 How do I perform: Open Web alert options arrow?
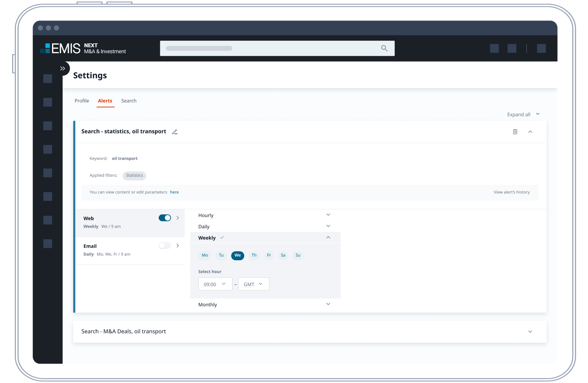(177, 218)
